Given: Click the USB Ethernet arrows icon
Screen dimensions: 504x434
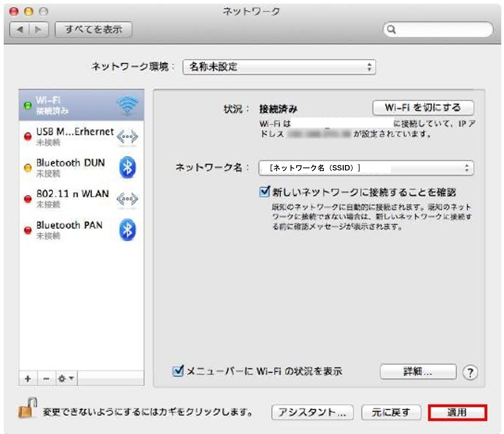Looking at the screenshot, I should pyautogui.click(x=127, y=137).
